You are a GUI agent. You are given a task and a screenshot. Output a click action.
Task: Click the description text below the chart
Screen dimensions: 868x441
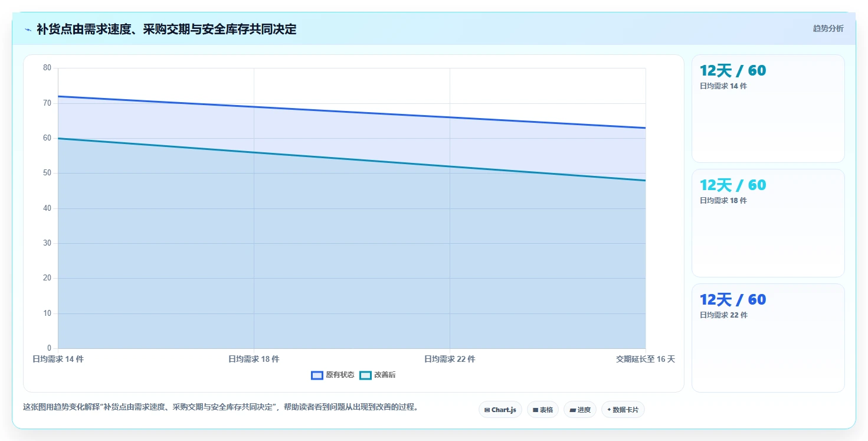(221, 407)
